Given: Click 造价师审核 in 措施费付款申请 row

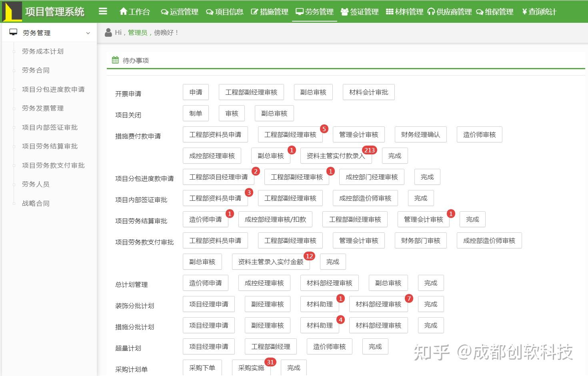Looking at the screenshot, I should (480, 134).
